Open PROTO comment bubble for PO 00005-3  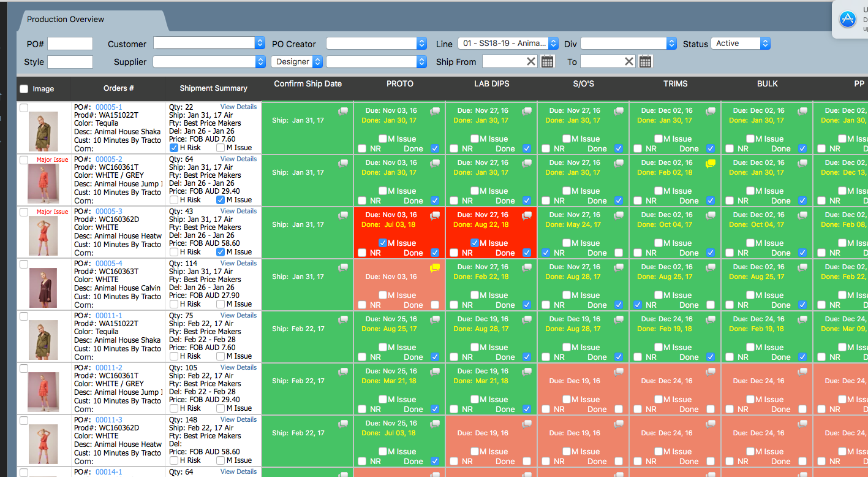tap(435, 215)
